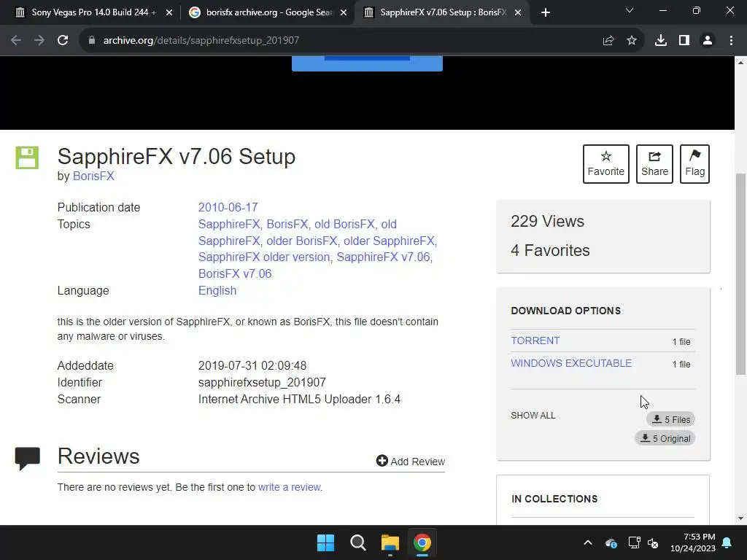The image size is (747, 560).
Task: Open the English language link
Action: pyautogui.click(x=217, y=290)
